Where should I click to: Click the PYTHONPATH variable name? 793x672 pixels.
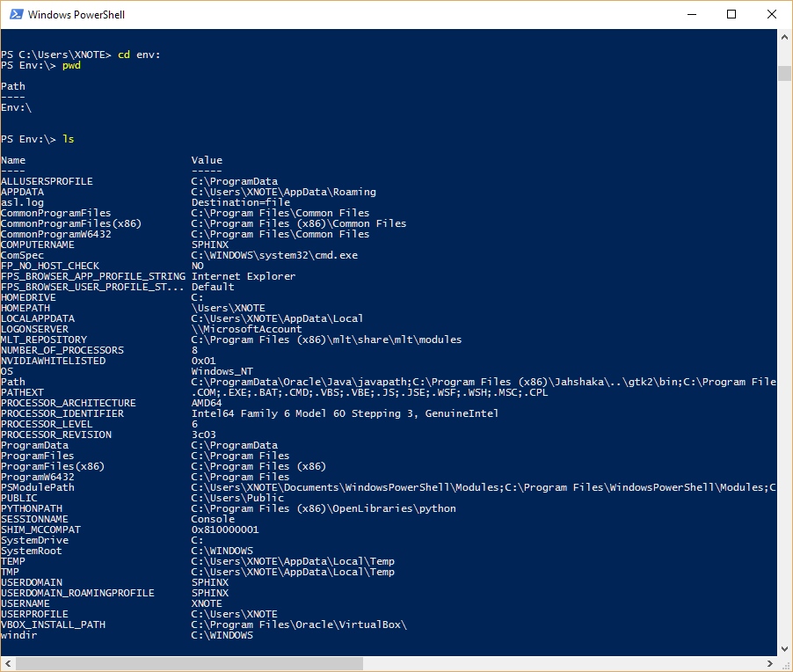pos(32,508)
